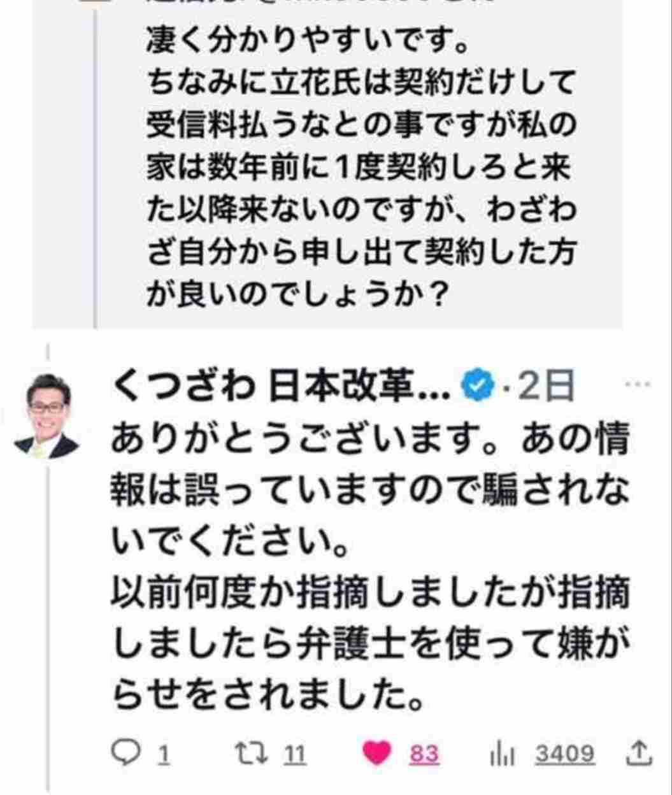672x795 pixels.
Task: Click the line 以前何度か指摘しましたが指摘
Action: click(x=371, y=595)
